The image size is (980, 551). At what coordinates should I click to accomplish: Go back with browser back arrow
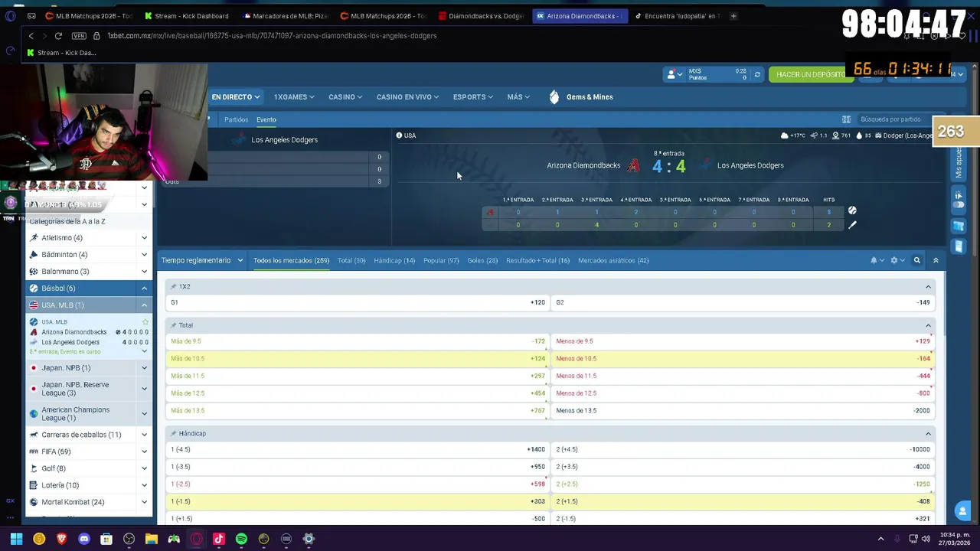pos(31,36)
